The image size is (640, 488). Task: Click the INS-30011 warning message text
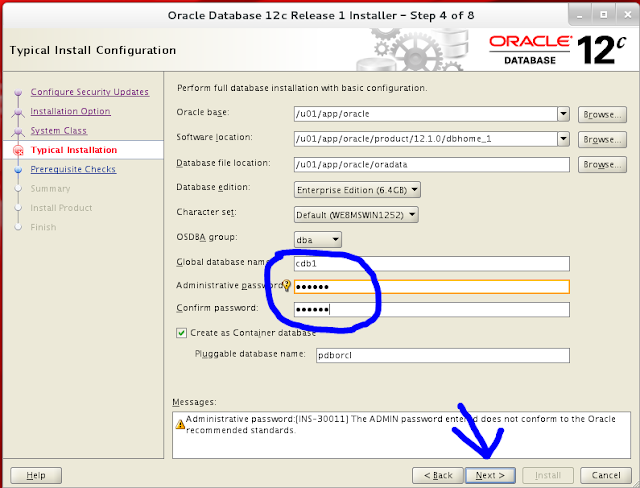(401, 424)
